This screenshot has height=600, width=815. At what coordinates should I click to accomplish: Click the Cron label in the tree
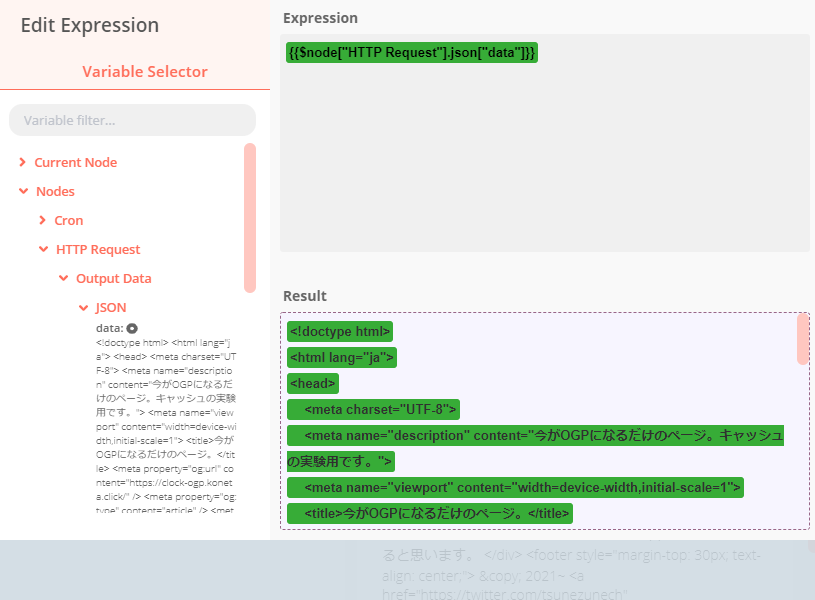[69, 221]
